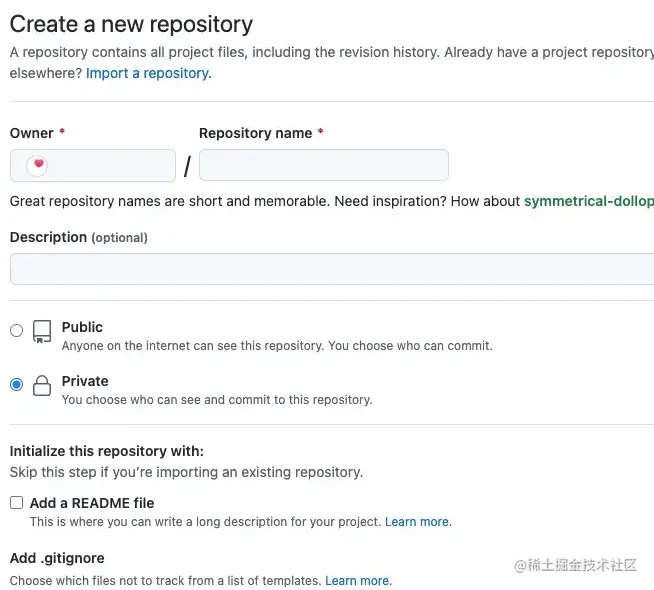Select the Private visibility radio button
The width and height of the screenshot is (654, 590).
pyautogui.click(x=17, y=384)
